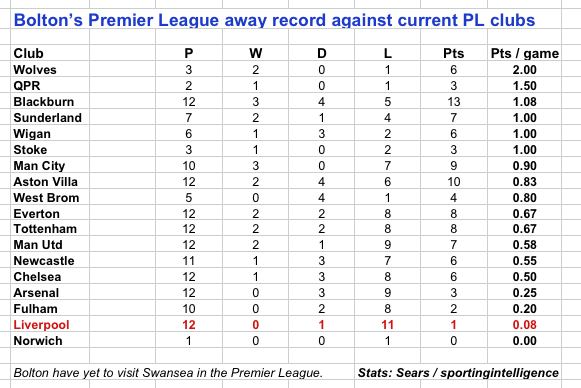Viewport: 581px width, 388px height.
Task: Click Aston Villa's 0.83 points per game
Action: coord(525,182)
